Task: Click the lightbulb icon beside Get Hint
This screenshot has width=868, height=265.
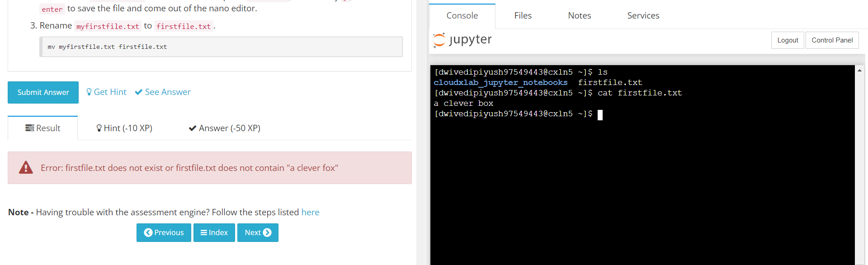Action: tap(89, 92)
